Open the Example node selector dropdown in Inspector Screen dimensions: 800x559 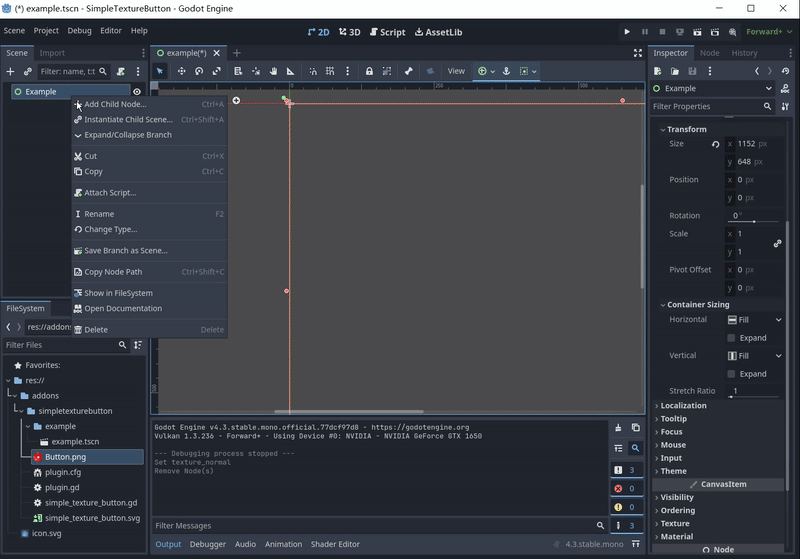coord(713,88)
